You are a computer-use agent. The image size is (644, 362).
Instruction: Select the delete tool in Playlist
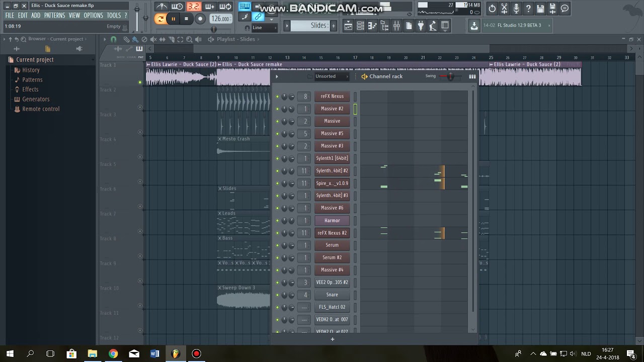pyautogui.click(x=144, y=39)
